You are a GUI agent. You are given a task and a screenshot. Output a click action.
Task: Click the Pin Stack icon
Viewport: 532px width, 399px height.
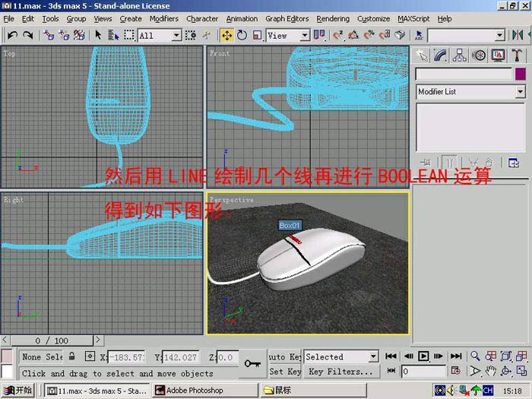(426, 163)
